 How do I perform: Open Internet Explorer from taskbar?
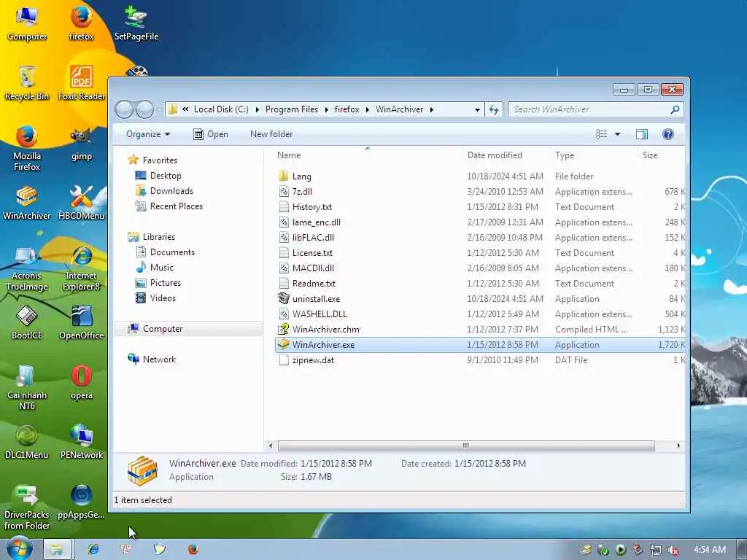[x=93, y=549]
